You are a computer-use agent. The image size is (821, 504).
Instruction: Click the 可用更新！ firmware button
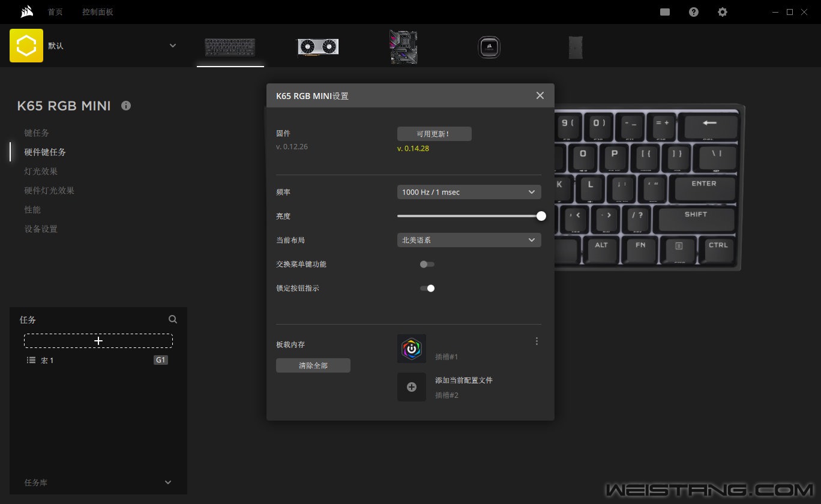(x=435, y=134)
